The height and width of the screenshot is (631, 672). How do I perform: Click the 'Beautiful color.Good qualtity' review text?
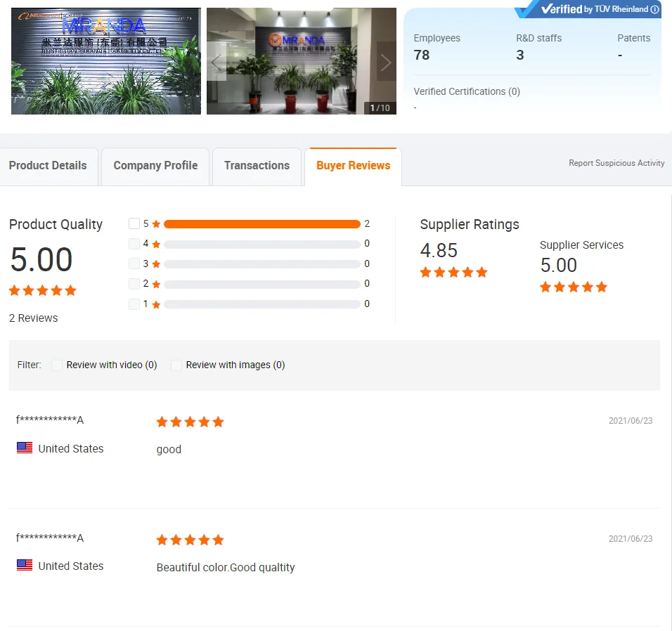(226, 567)
